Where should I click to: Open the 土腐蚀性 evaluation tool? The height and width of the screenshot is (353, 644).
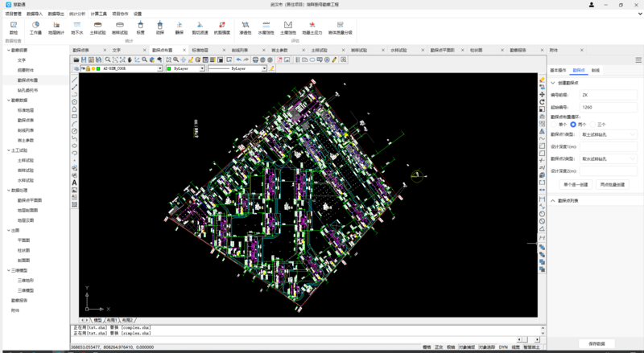pos(288,27)
